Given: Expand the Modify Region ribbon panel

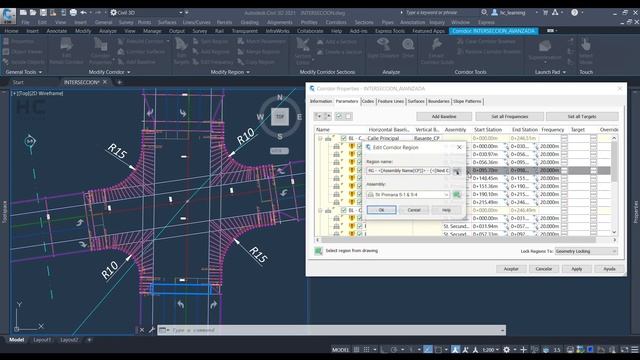Looking at the screenshot, I should click(x=230, y=72).
